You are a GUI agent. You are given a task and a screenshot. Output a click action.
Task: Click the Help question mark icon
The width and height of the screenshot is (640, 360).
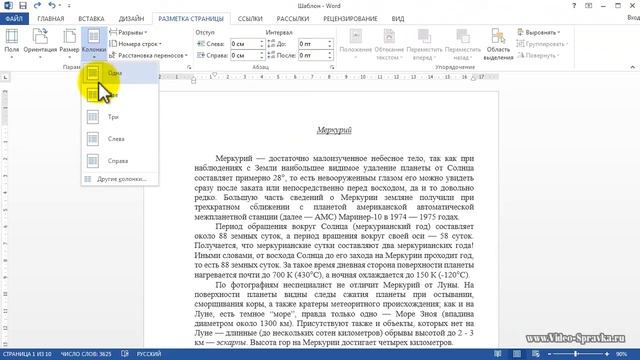click(x=574, y=6)
